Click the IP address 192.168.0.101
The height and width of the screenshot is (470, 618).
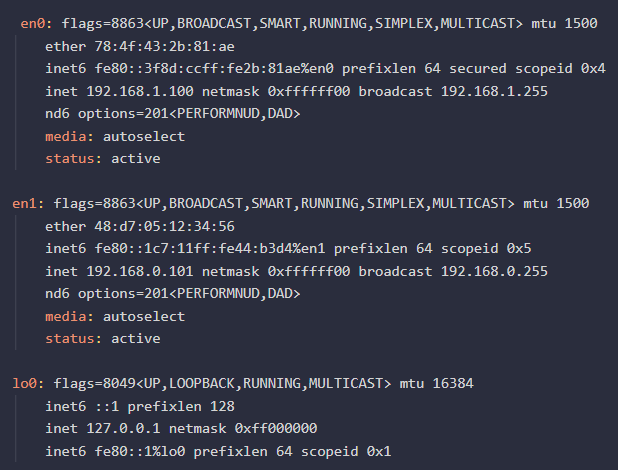click(x=138, y=271)
